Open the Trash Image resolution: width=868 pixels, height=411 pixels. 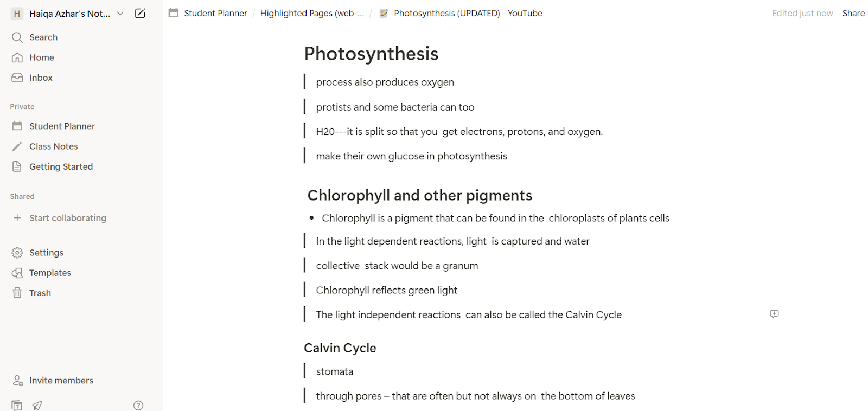[x=39, y=293]
